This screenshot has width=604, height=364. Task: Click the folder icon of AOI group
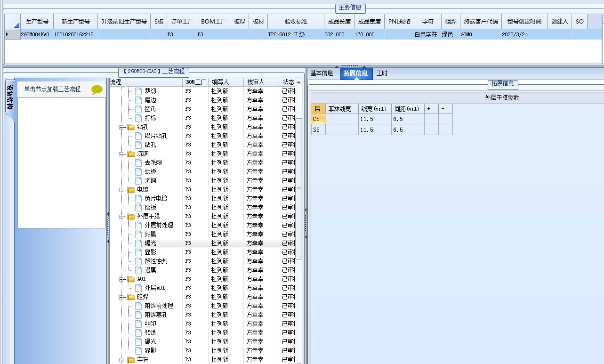pos(131,279)
